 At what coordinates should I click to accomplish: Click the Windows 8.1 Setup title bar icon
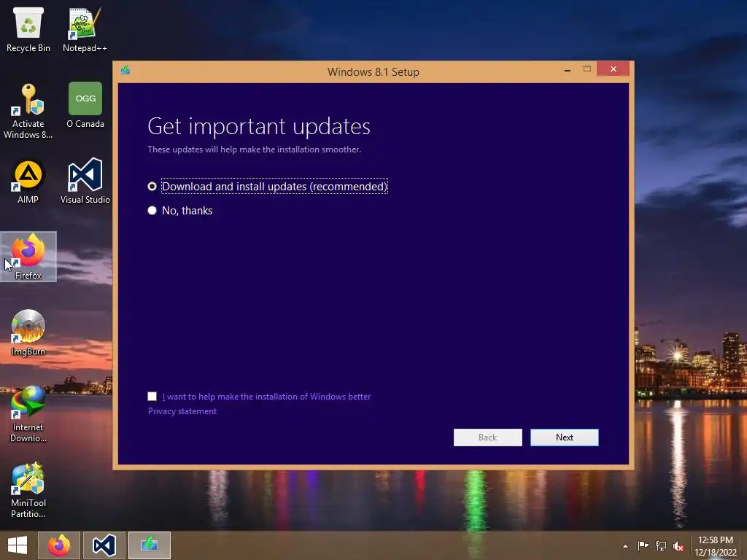pyautogui.click(x=125, y=71)
